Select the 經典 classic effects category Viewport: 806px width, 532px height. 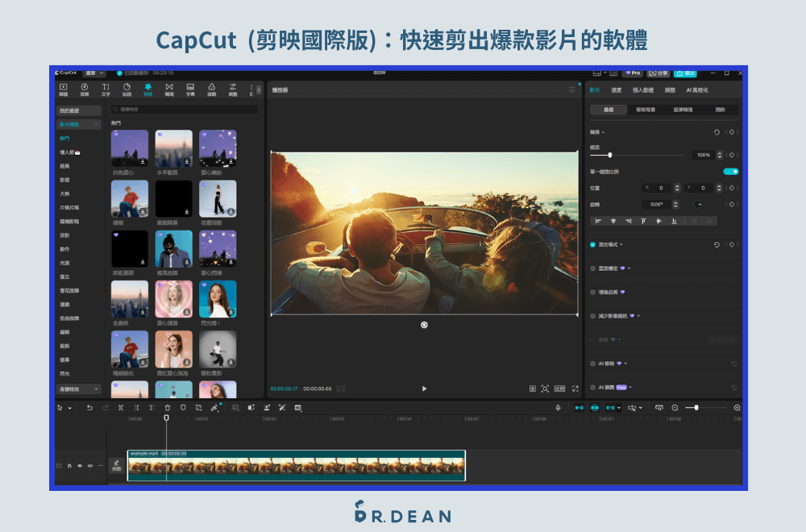(64, 166)
